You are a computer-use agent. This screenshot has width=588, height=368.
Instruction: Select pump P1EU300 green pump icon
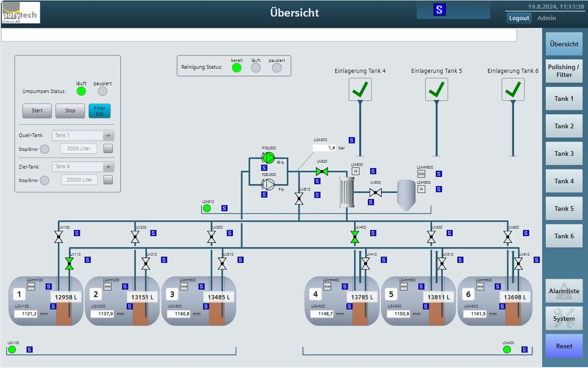pos(268,158)
